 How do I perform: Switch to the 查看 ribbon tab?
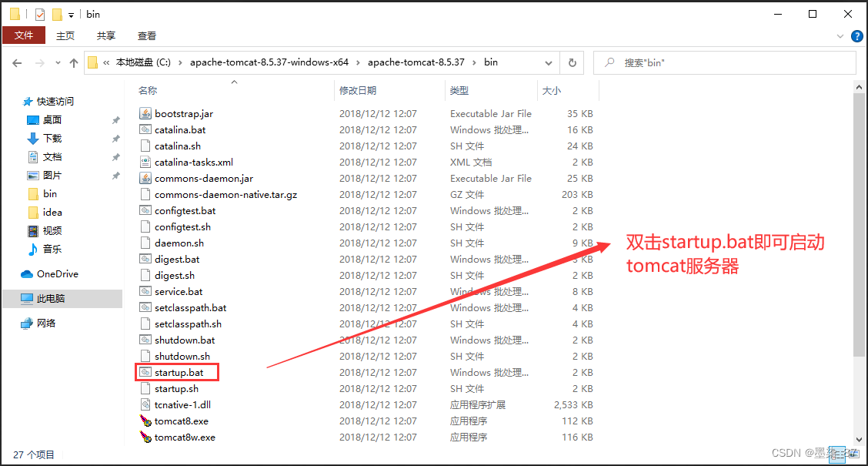147,35
